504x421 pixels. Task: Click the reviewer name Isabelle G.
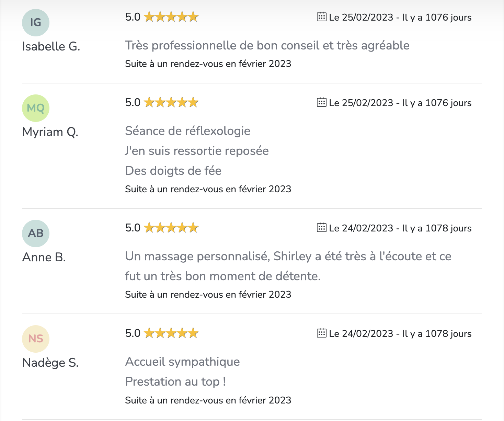[51, 46]
